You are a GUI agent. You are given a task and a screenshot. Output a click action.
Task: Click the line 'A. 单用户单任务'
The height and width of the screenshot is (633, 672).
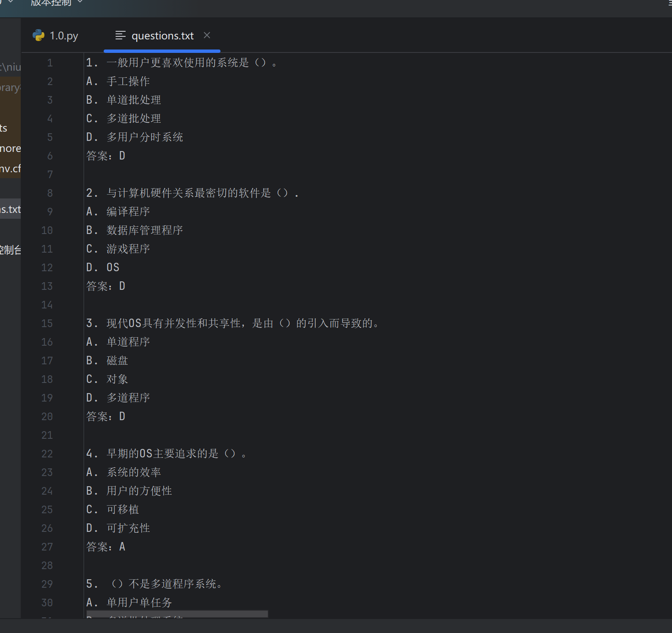[x=129, y=603]
